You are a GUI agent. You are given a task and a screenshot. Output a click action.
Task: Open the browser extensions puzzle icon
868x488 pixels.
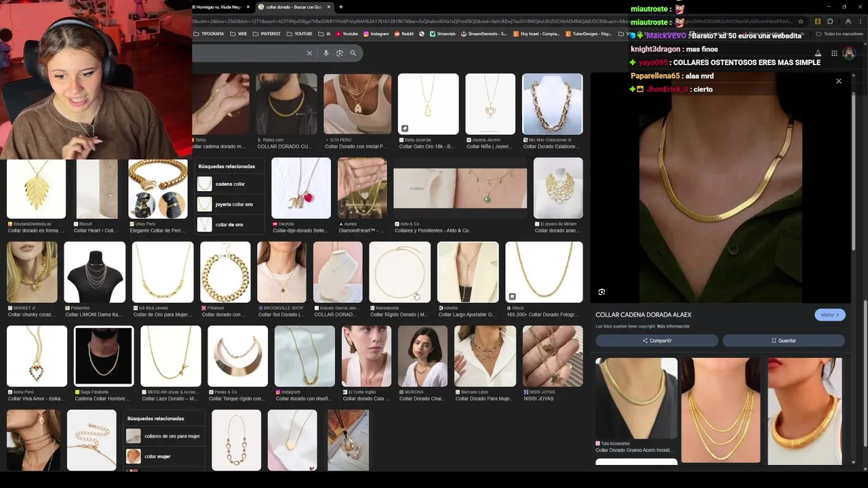point(830,22)
